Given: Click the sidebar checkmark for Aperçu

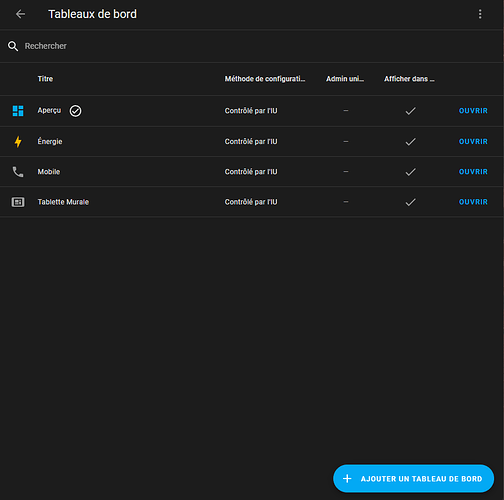Looking at the screenshot, I should point(410,111).
